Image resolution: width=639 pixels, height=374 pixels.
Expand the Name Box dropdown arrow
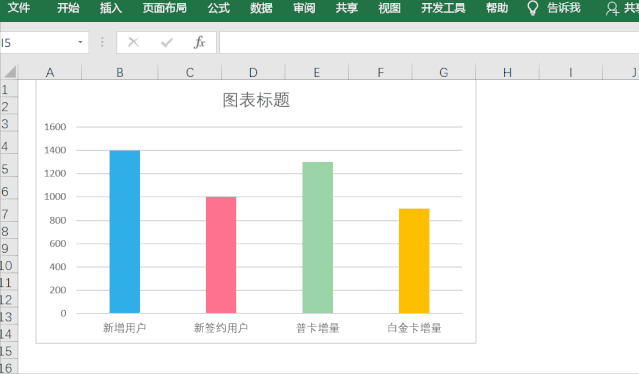click(x=80, y=42)
